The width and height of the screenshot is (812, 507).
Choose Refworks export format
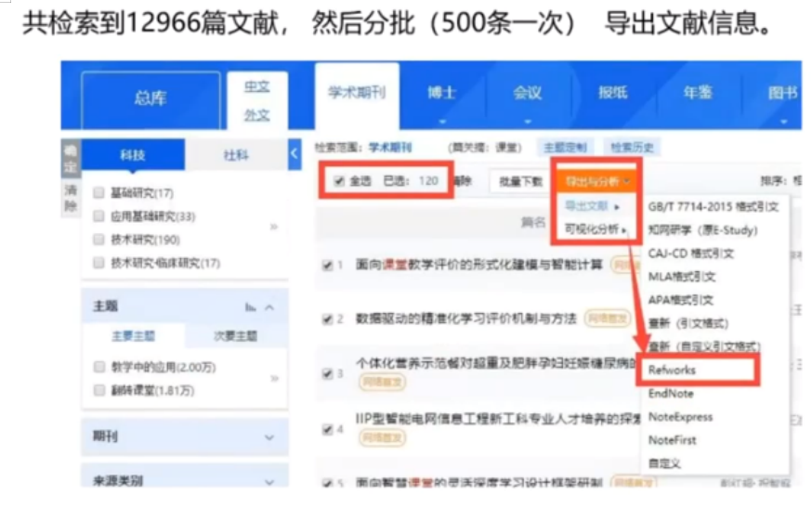coord(672,370)
